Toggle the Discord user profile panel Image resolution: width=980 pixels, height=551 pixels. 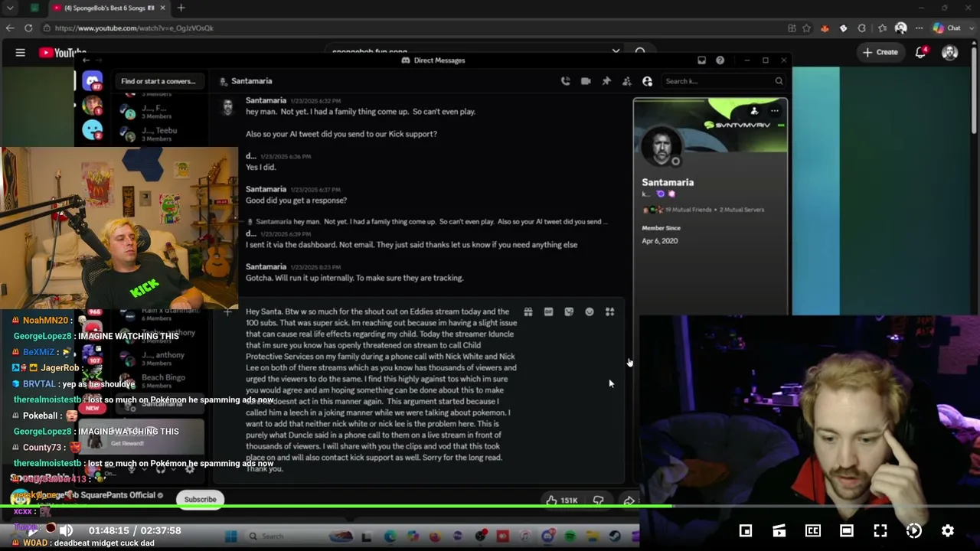647,81
